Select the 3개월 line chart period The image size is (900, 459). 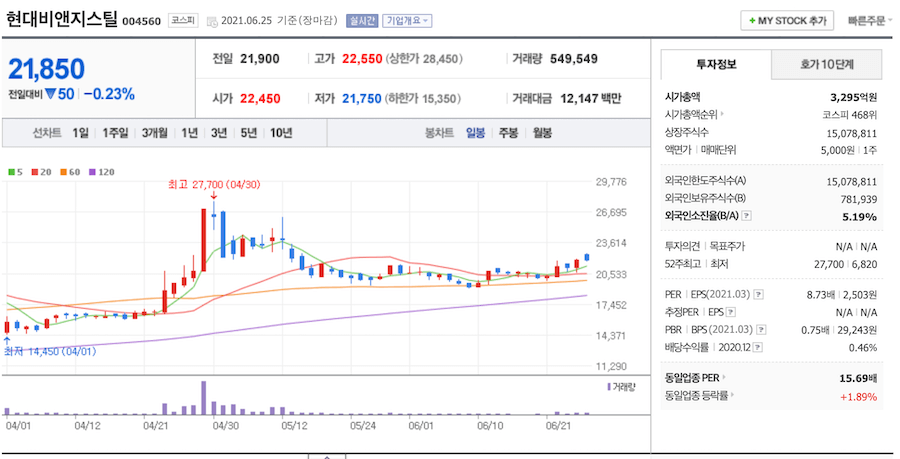155,133
